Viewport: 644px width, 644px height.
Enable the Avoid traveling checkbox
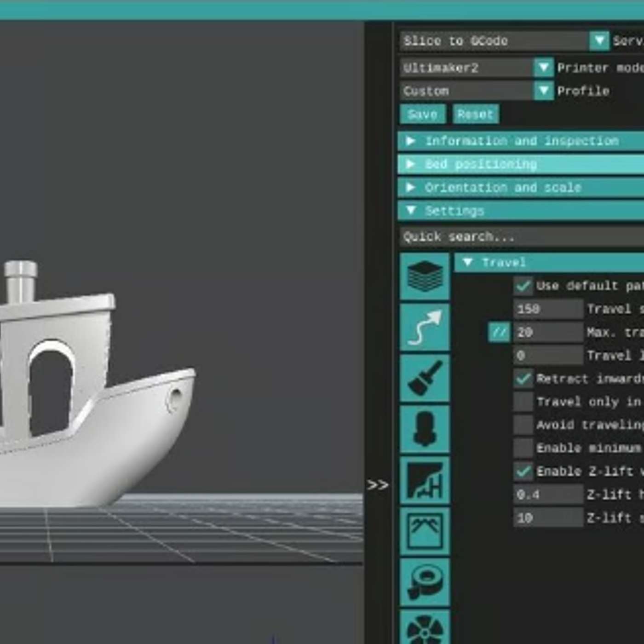coord(523,425)
